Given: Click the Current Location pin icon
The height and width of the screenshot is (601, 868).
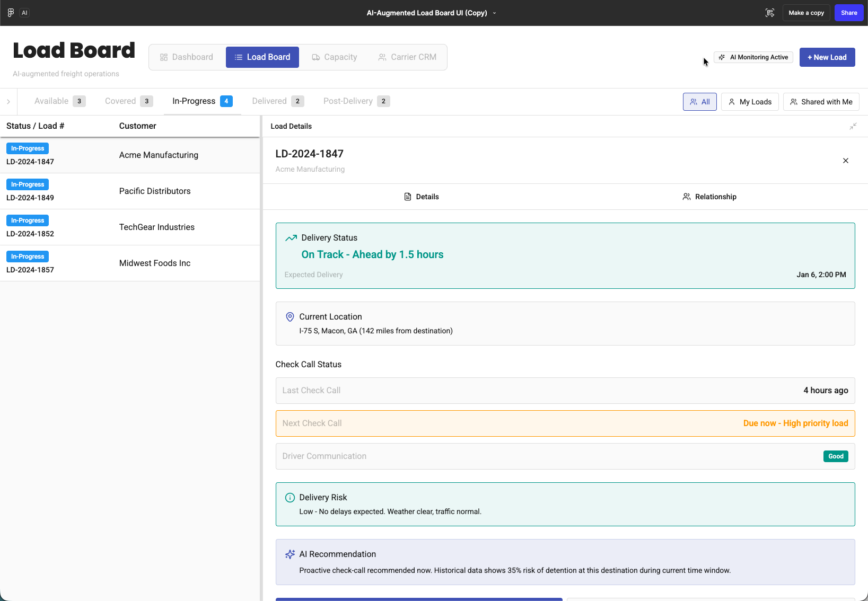Looking at the screenshot, I should coord(290,317).
